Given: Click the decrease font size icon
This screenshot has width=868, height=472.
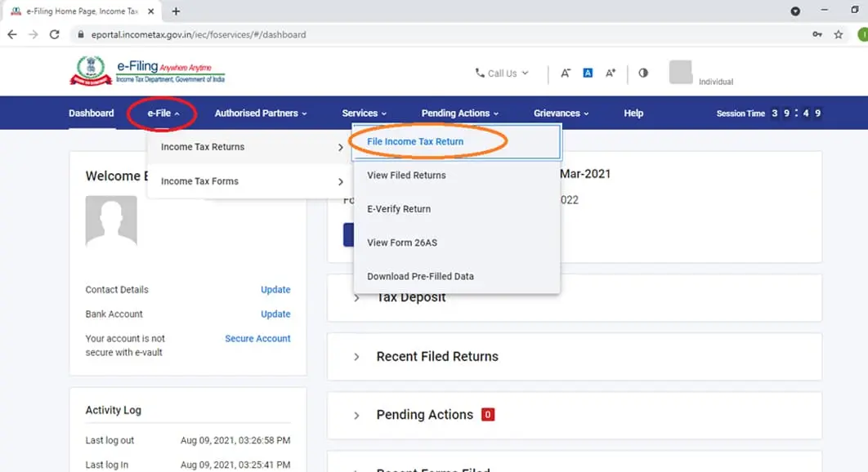Looking at the screenshot, I should click(x=566, y=73).
